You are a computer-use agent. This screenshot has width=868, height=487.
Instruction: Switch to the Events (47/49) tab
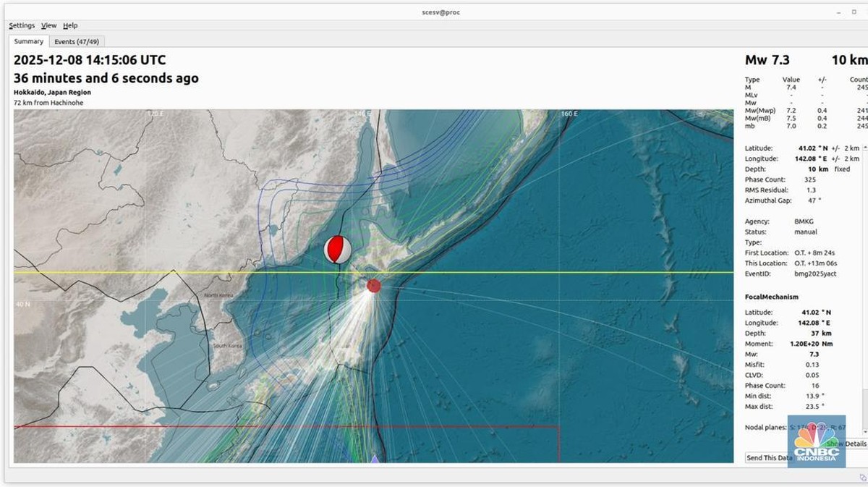[x=77, y=41]
